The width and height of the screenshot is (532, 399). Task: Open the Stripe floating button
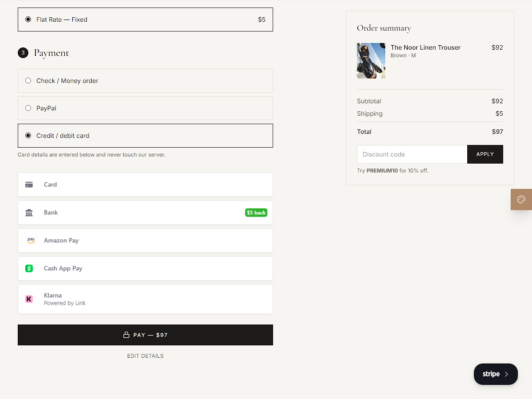coord(496,374)
